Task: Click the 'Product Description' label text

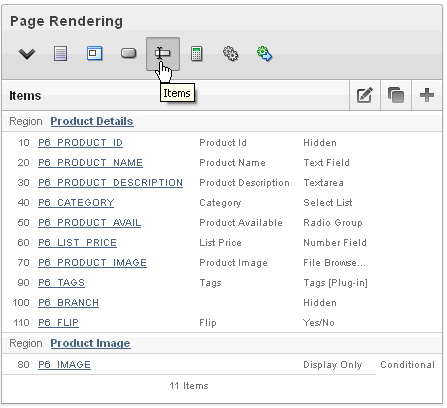Action: click(x=244, y=183)
